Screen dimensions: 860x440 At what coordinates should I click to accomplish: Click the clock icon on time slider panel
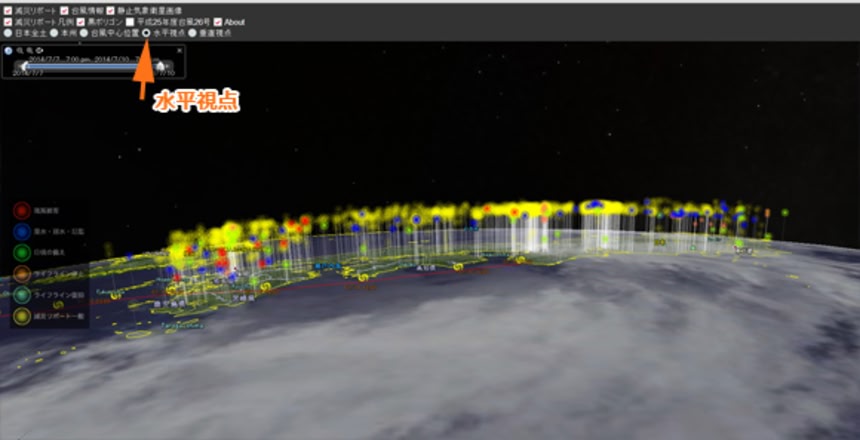pos(9,50)
